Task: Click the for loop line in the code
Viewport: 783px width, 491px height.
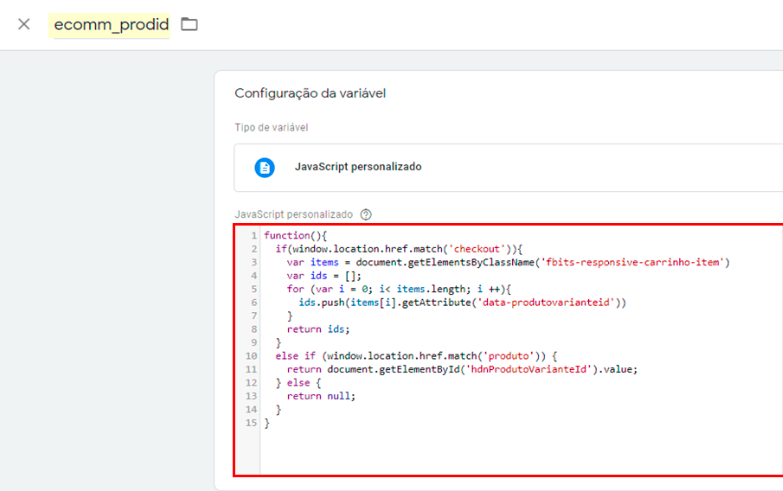Action: pyautogui.click(x=398, y=289)
